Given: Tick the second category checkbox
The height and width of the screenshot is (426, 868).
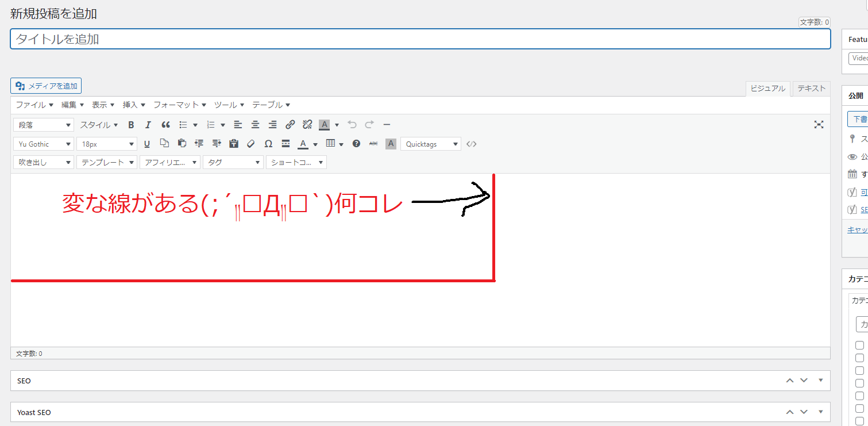Looking at the screenshot, I should tap(859, 358).
